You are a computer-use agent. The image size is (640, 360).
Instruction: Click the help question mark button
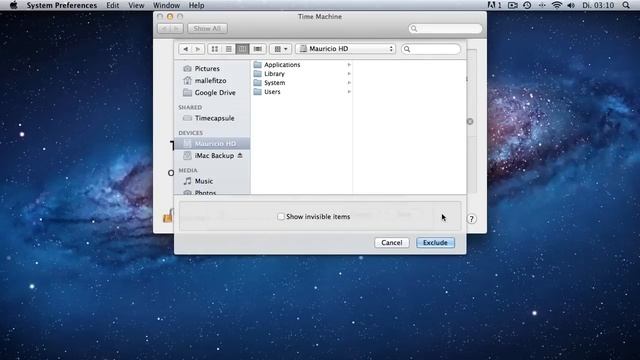tap(471, 219)
